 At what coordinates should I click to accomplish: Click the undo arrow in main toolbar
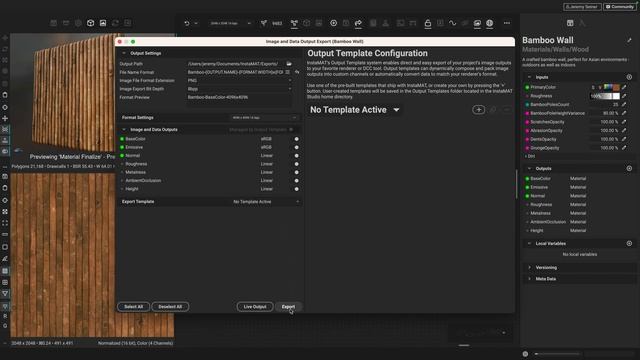click(x=187, y=23)
